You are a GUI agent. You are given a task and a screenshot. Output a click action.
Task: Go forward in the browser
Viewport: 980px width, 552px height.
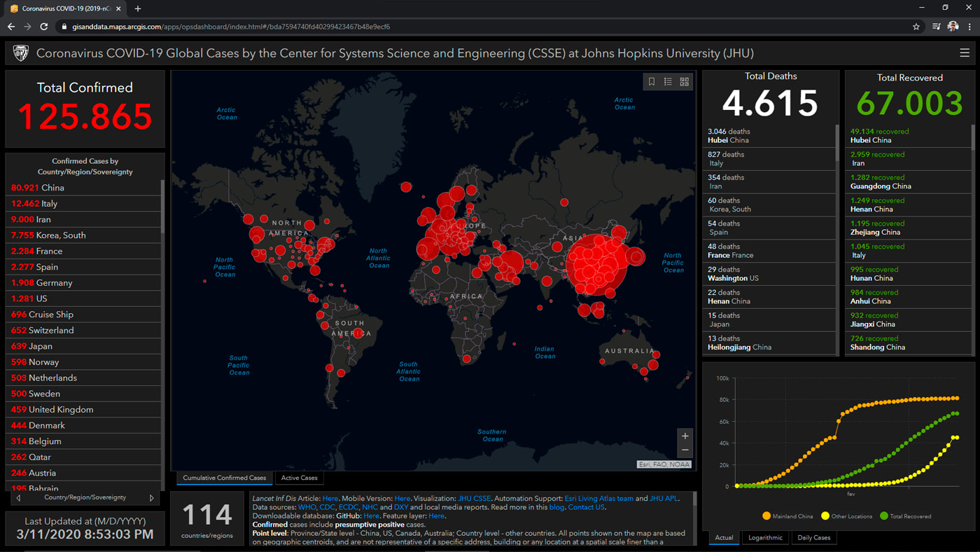click(x=27, y=27)
